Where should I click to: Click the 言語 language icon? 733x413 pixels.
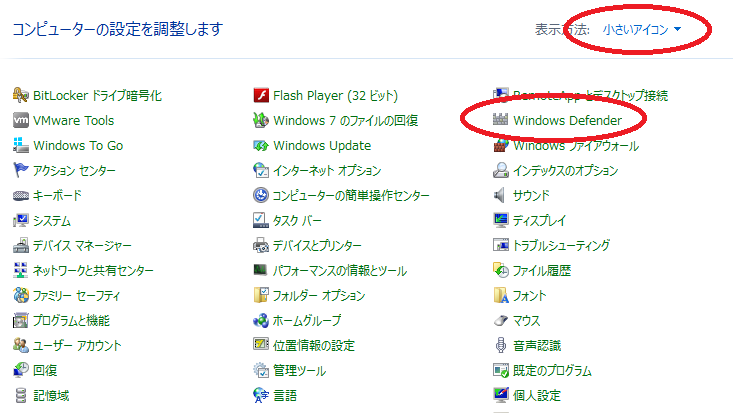[x=261, y=396]
